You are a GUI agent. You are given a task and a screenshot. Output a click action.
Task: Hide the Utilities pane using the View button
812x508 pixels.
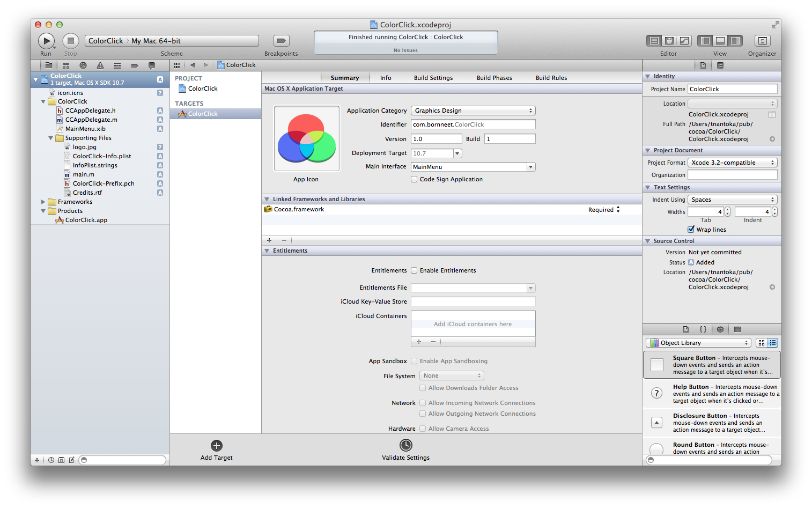735,41
